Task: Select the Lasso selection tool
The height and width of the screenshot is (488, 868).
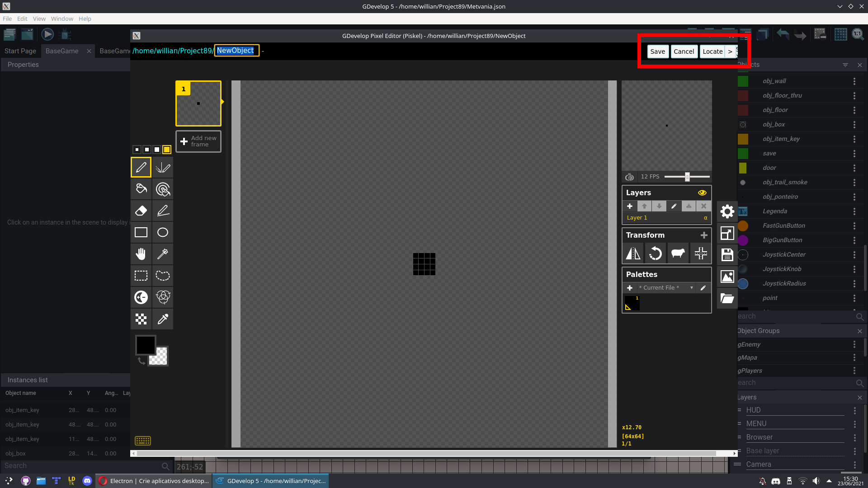Action: (163, 276)
